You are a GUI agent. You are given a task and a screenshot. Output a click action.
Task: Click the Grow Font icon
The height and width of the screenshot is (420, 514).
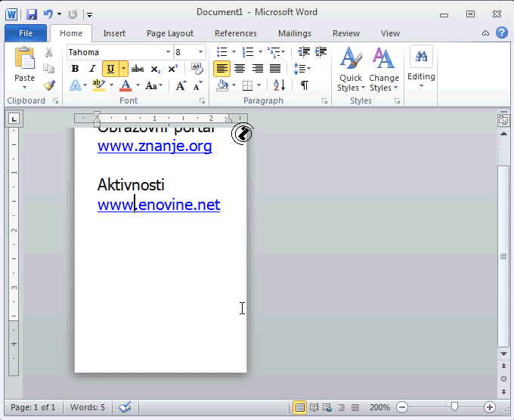181,85
